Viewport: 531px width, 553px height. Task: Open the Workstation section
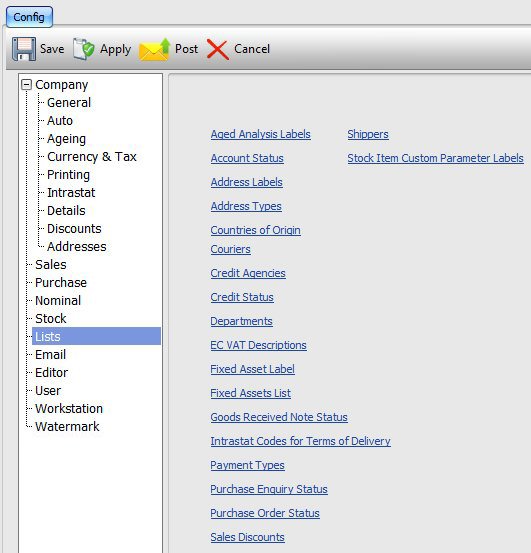point(69,408)
